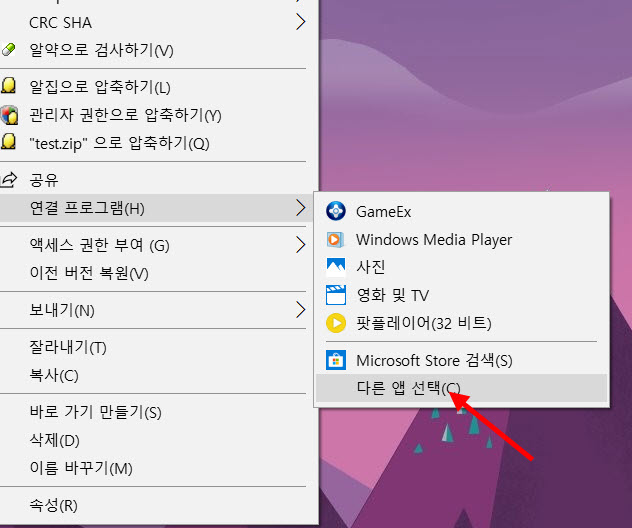Expand the CRC SHA submenu arrow

point(300,22)
